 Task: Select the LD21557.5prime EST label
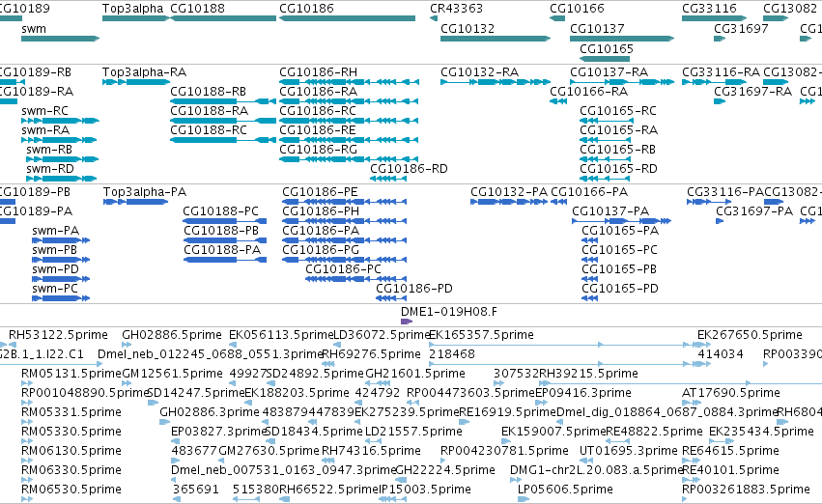(x=413, y=432)
